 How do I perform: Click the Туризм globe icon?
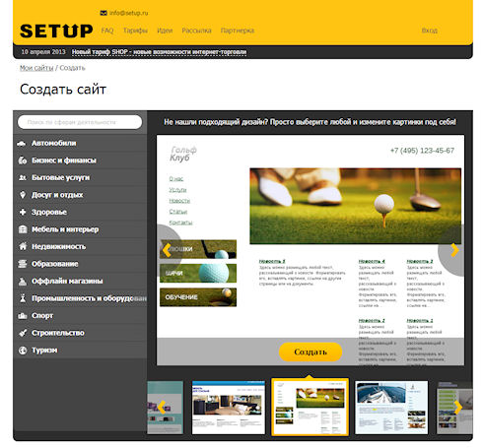(x=23, y=351)
